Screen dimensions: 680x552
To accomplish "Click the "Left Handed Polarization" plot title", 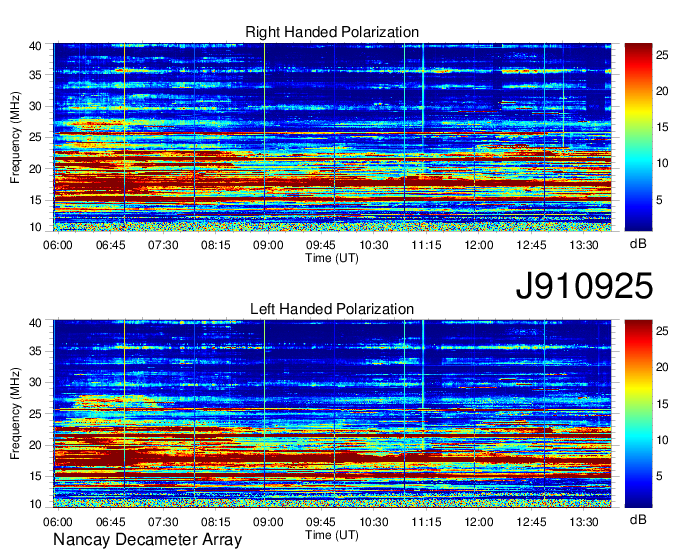I will click(332, 309).
